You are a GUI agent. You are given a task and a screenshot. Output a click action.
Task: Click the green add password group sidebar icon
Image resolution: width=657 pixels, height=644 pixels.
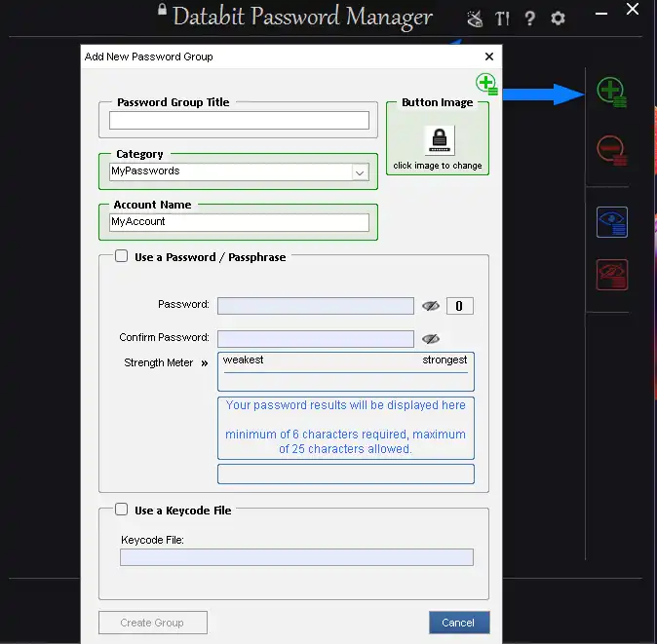pyautogui.click(x=611, y=94)
